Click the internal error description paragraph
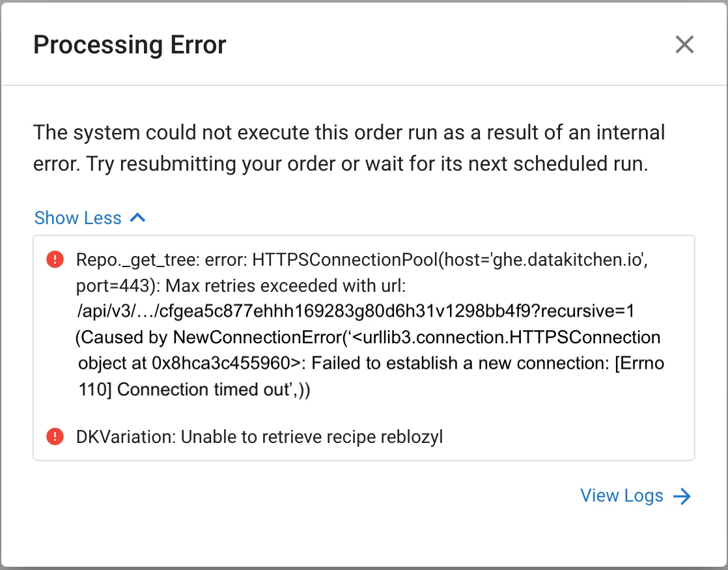Screen dimensions: 728x570 click(x=349, y=148)
